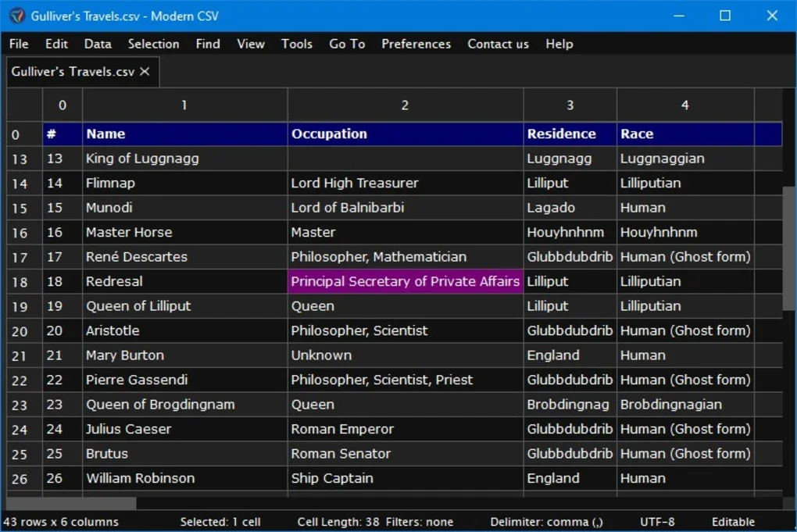Open the View dropdown menu
Image resolution: width=797 pixels, height=532 pixels.
pyautogui.click(x=250, y=44)
